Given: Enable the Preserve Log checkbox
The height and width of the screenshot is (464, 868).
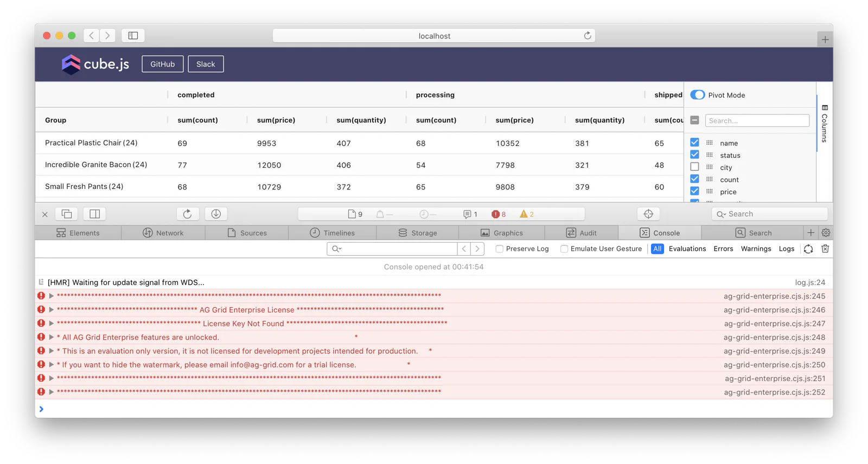Looking at the screenshot, I should (499, 249).
